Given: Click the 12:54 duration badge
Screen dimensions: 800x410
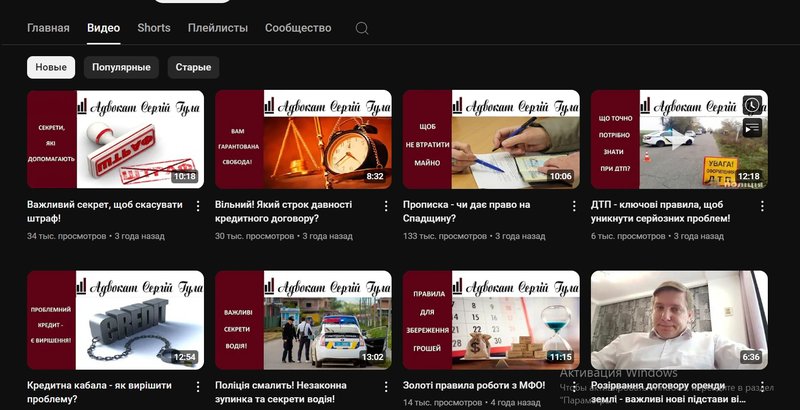Looking at the screenshot, I should pos(185,357).
